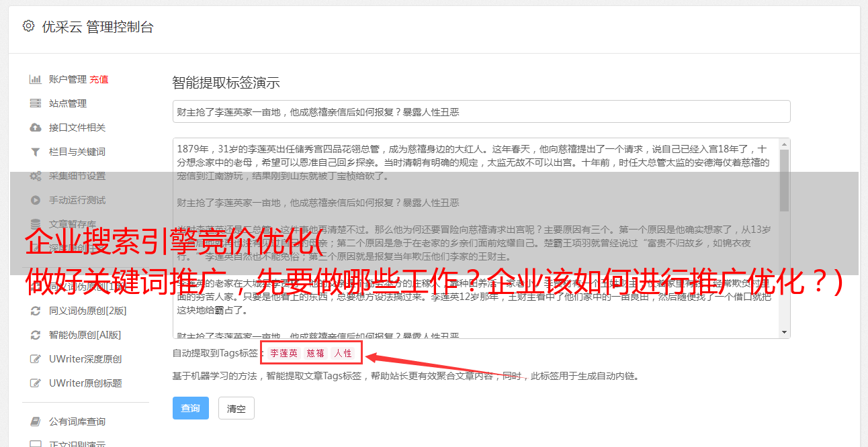The image size is (868, 447).
Task: Select 接口文件相关 in the sidebar
Action: point(77,128)
